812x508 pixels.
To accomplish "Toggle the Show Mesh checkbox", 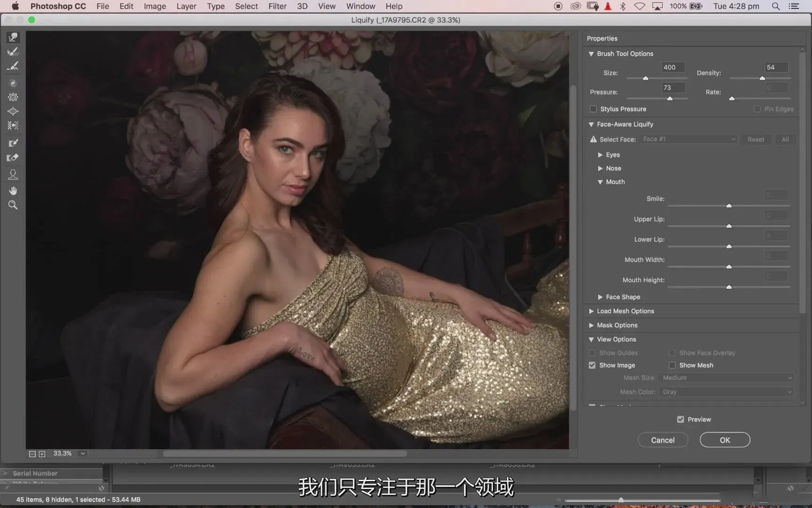I will click(672, 365).
